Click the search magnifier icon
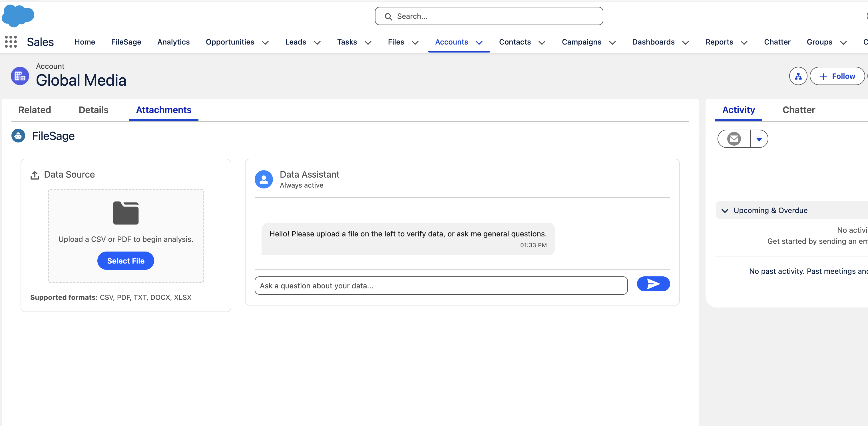This screenshot has width=868, height=426. (x=389, y=16)
